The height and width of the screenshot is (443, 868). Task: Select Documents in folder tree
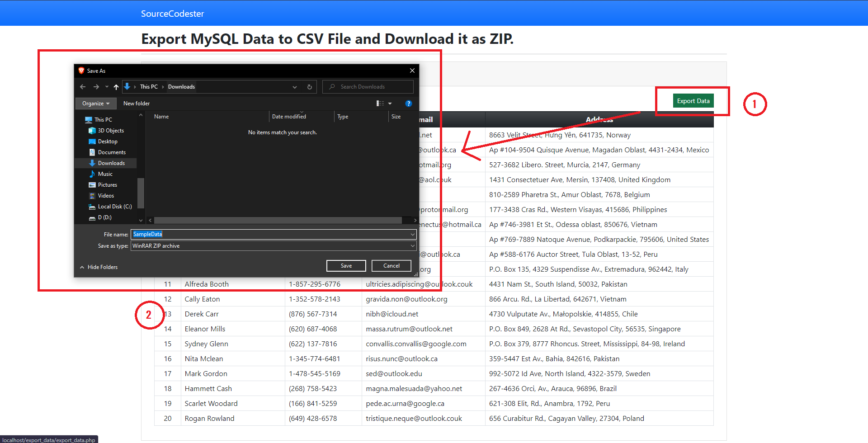(x=112, y=152)
